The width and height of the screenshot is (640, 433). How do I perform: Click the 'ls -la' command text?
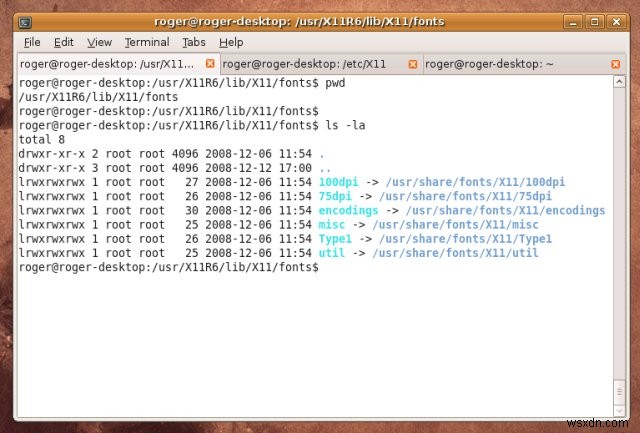tap(345, 125)
